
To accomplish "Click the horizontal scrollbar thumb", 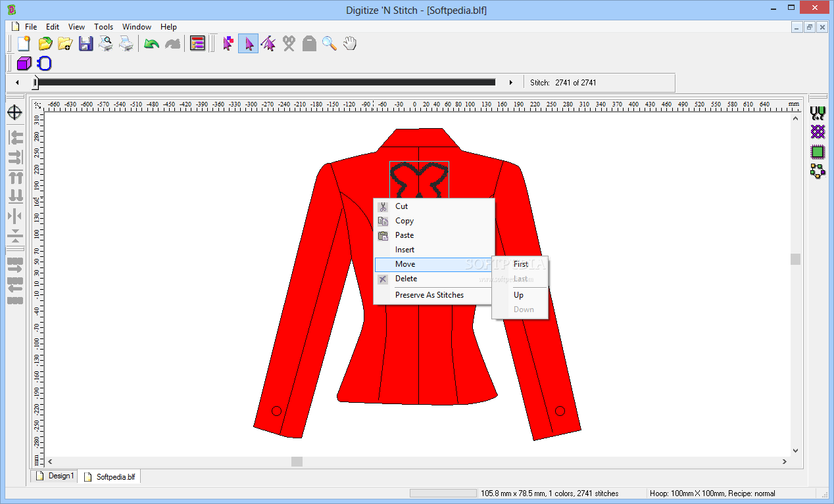I will 297,462.
